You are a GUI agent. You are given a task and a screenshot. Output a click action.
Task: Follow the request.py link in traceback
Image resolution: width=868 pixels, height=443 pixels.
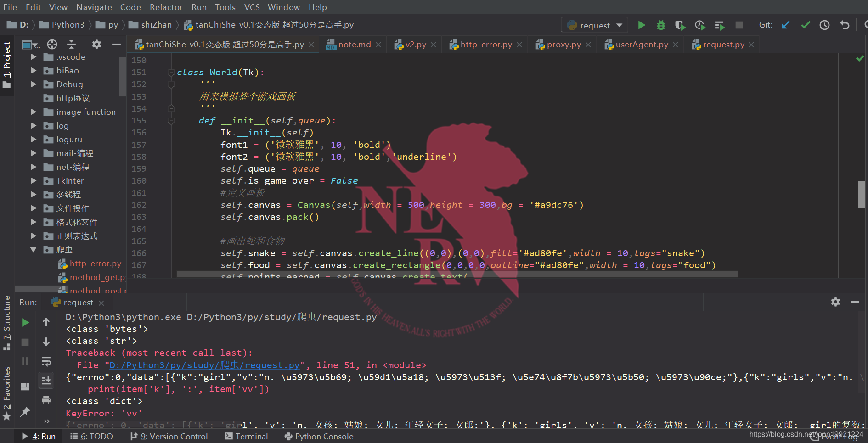point(204,365)
